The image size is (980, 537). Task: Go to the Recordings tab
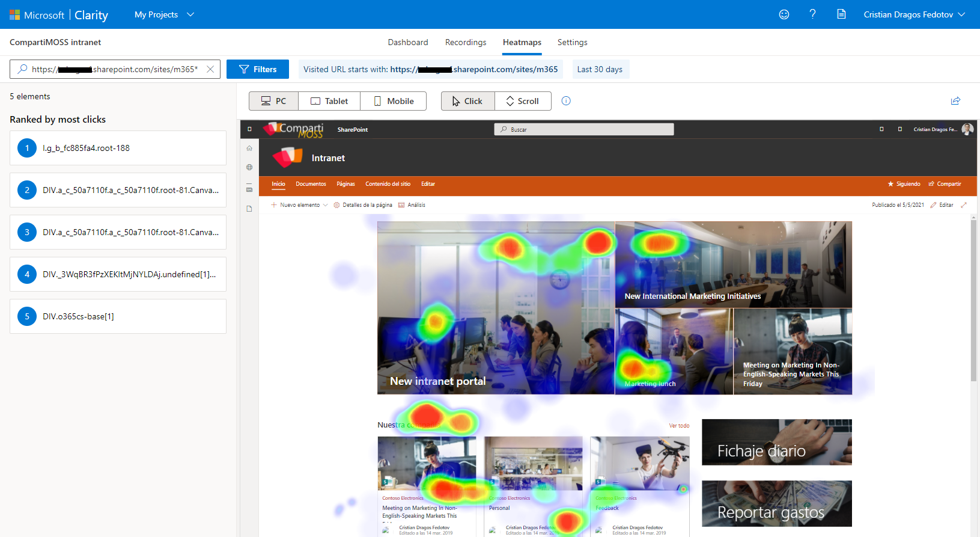[x=466, y=42]
